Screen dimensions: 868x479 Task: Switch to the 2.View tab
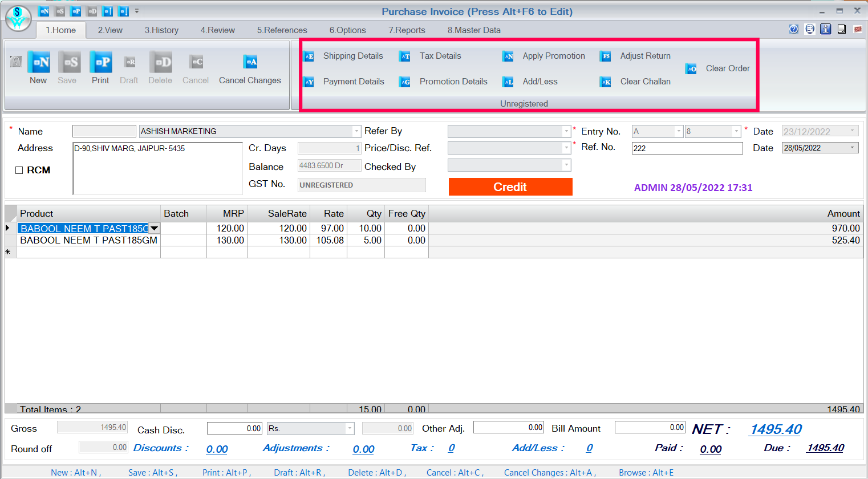point(110,30)
